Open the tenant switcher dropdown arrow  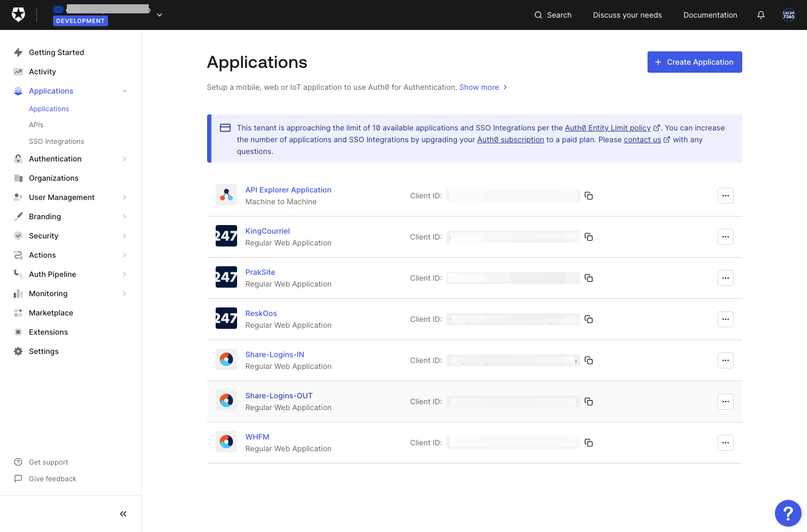coord(159,15)
